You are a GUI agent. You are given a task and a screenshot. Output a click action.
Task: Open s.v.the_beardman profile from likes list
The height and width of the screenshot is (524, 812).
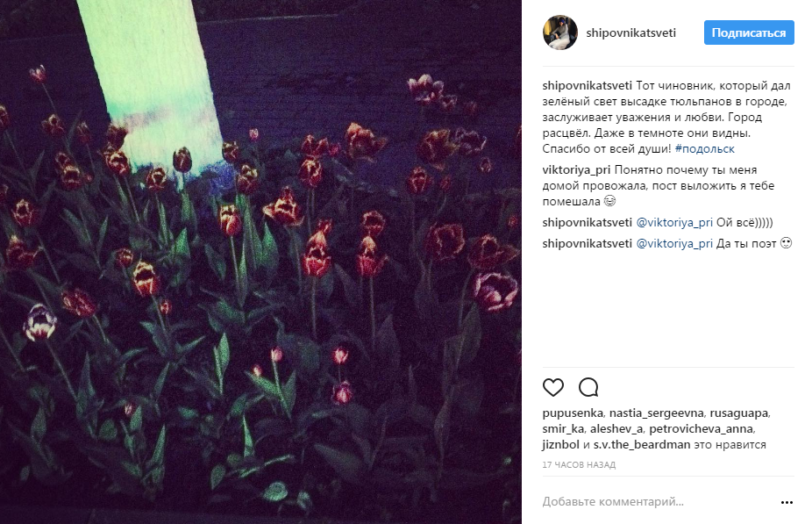click(x=641, y=445)
